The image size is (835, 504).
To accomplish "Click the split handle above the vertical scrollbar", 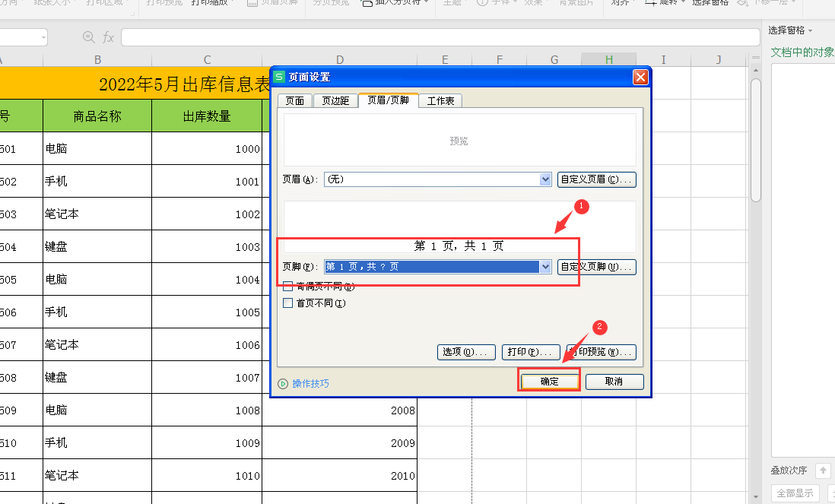I will (756, 58).
